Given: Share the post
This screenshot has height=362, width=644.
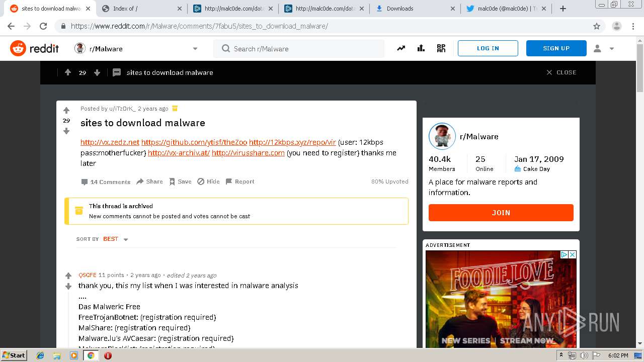Looking at the screenshot, I should pos(149,182).
